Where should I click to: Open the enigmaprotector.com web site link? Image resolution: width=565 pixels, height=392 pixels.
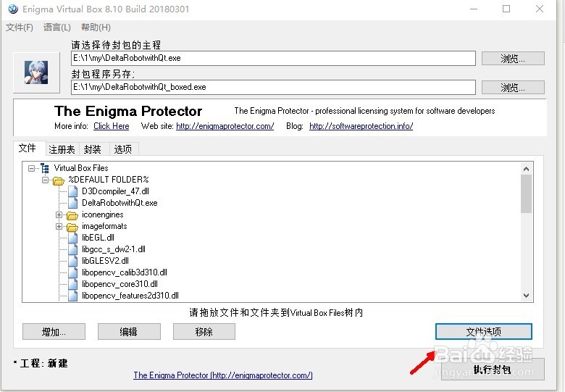click(x=225, y=126)
